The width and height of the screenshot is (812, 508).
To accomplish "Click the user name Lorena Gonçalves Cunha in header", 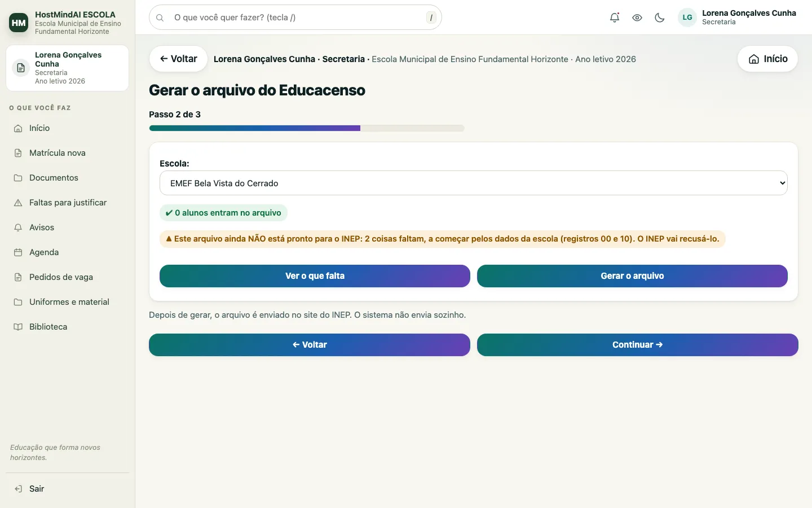I will point(749,13).
